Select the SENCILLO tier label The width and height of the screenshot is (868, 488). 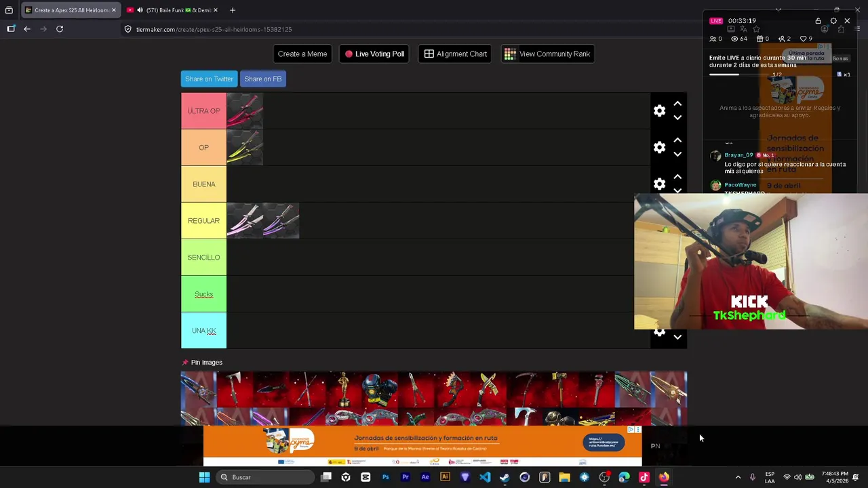203,258
